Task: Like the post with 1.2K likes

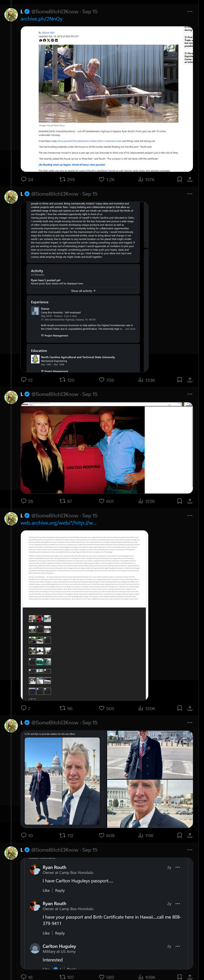Action: coord(106,179)
